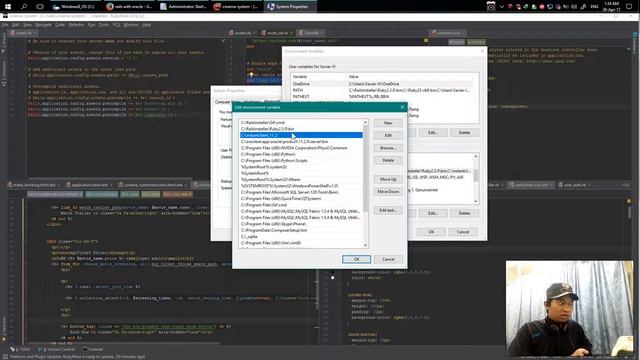640x360 pixels.
Task: Select the '%SystemRoot%' path entry
Action: (x=301, y=173)
